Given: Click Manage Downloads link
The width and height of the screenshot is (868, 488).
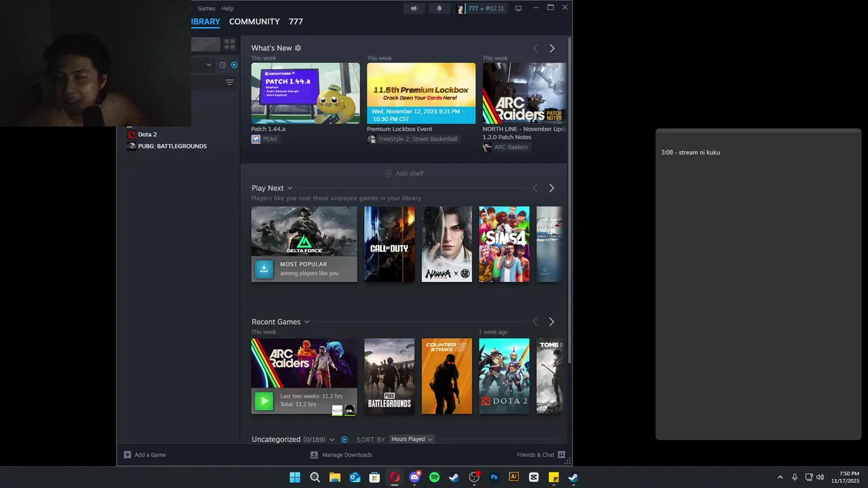Looking at the screenshot, I should tap(347, 455).
